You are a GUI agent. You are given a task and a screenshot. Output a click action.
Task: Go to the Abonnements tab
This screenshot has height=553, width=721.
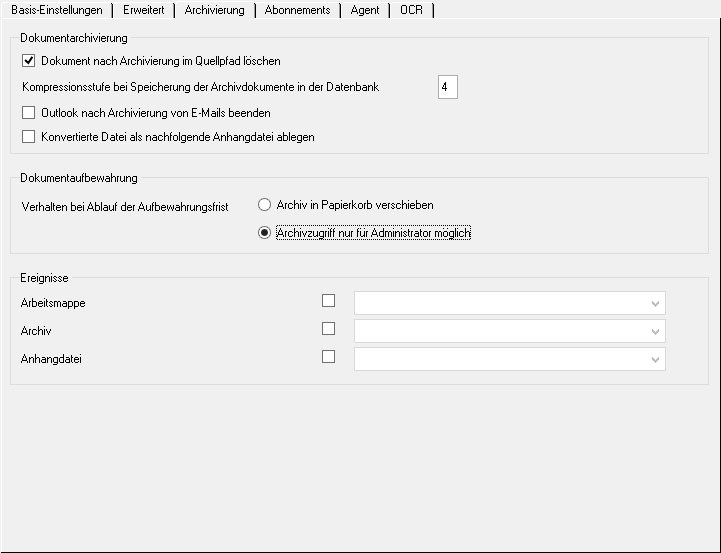click(297, 10)
